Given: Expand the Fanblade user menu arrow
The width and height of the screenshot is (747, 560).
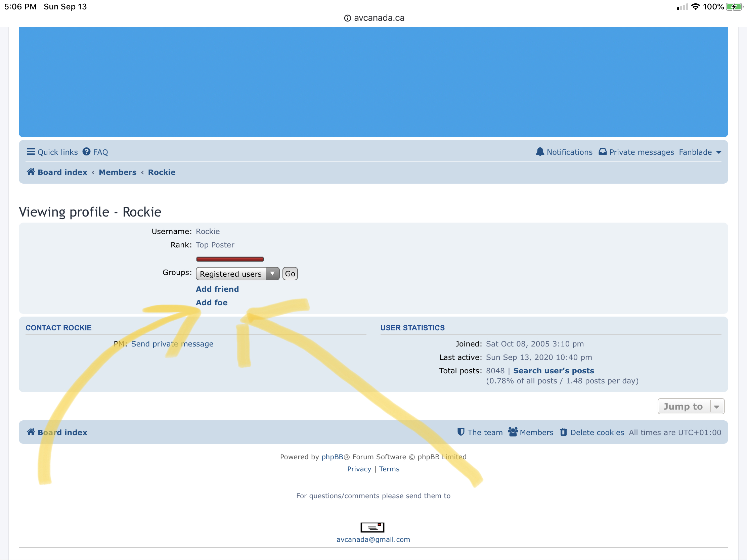Looking at the screenshot, I should pyautogui.click(x=719, y=152).
